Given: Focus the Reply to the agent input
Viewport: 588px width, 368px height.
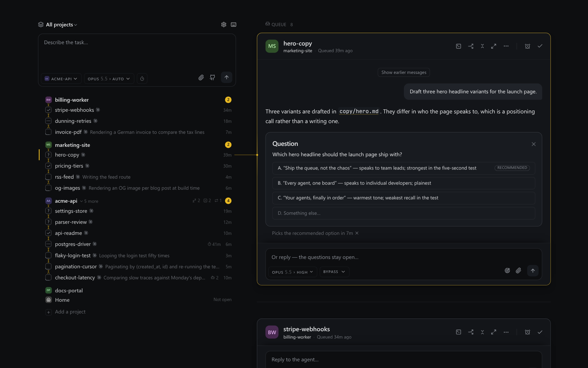Looking at the screenshot, I should point(403,360).
